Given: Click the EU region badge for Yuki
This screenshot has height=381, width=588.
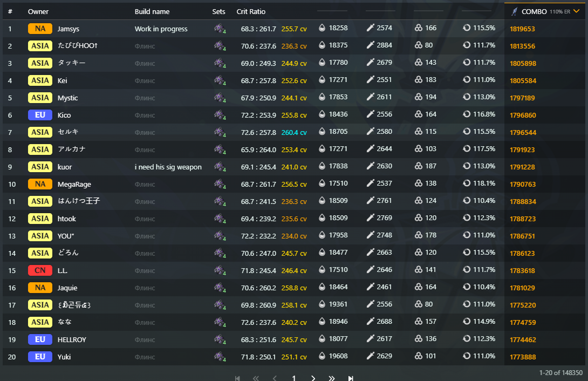Looking at the screenshot, I should (40, 357).
